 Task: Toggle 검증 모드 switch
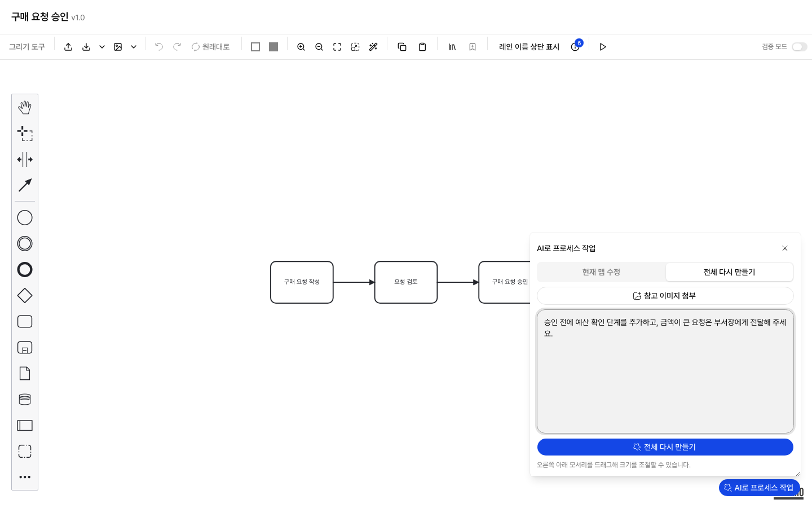click(x=800, y=47)
